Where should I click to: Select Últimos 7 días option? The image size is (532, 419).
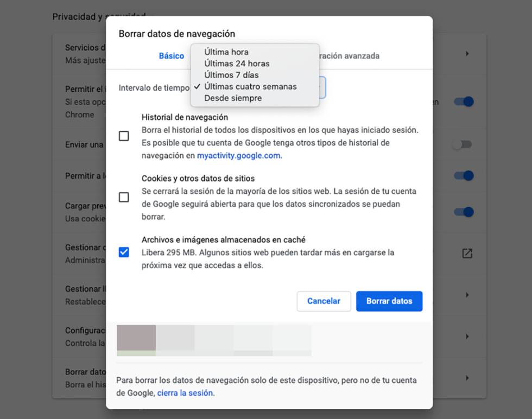coord(231,75)
